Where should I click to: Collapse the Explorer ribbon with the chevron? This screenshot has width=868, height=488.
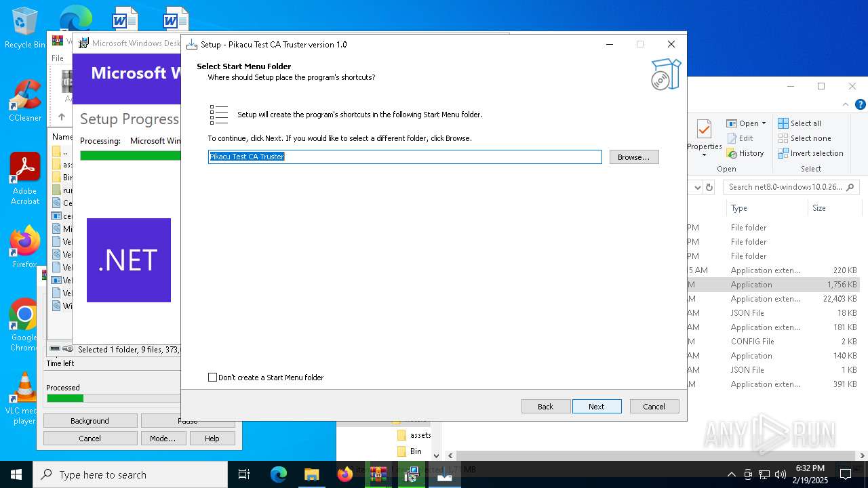(x=846, y=104)
